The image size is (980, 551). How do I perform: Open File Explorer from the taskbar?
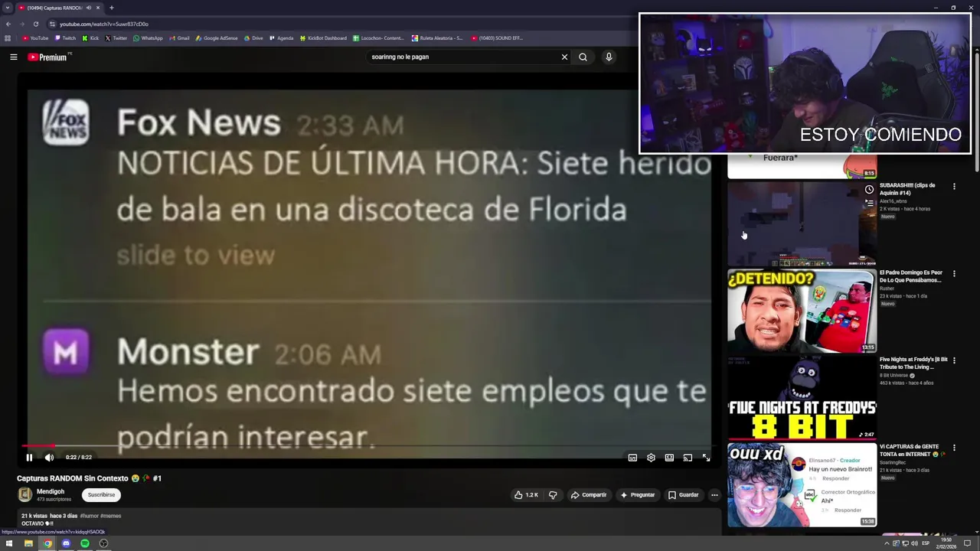click(28, 543)
